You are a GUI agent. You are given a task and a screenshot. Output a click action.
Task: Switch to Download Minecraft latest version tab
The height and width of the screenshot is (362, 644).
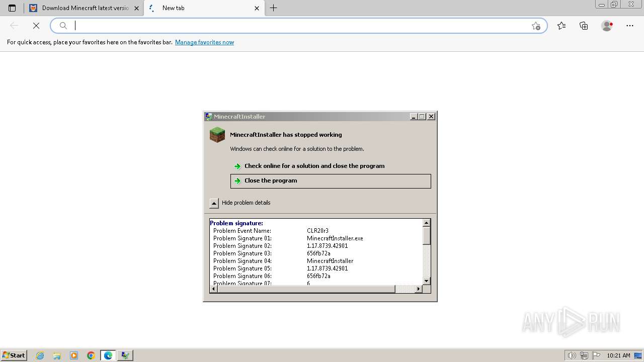click(84, 8)
